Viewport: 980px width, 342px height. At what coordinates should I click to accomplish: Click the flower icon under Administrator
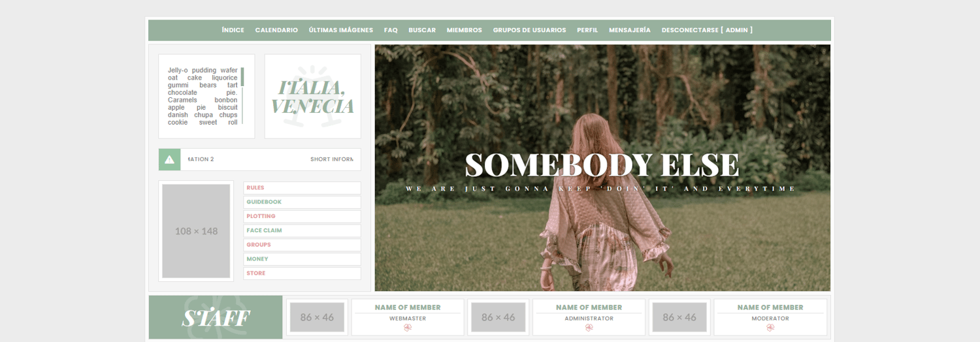click(x=589, y=328)
